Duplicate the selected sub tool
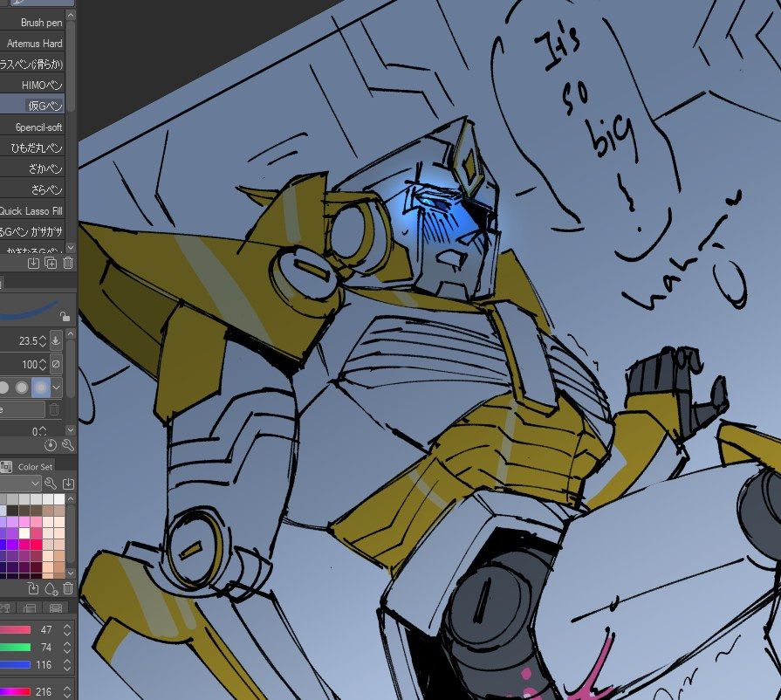 coord(51,263)
